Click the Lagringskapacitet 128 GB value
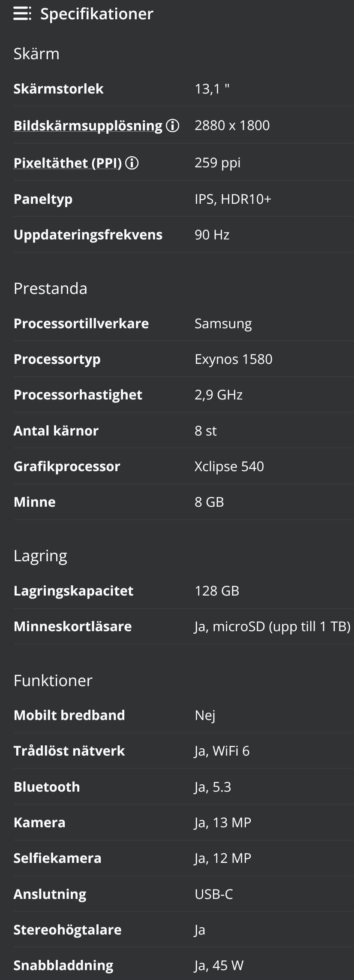 click(217, 591)
